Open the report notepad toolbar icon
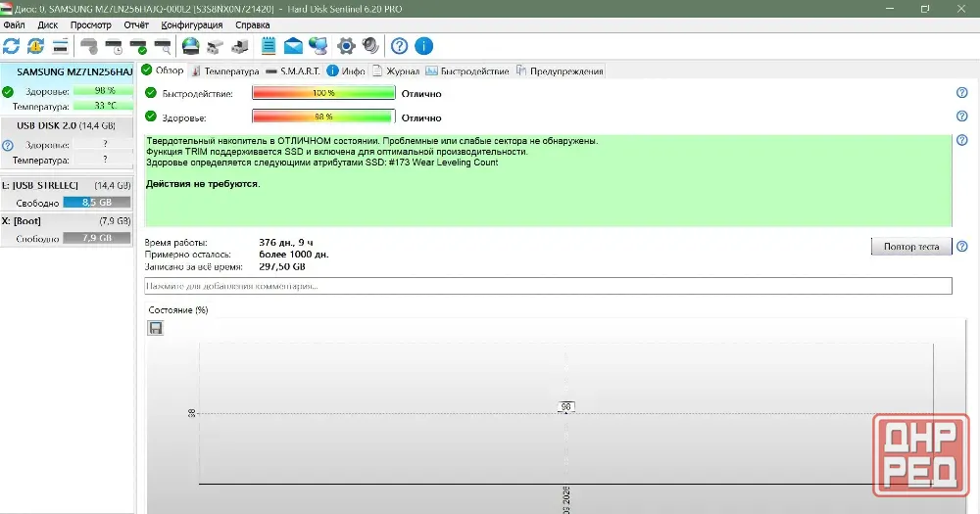This screenshot has width=980, height=514. coord(269,46)
